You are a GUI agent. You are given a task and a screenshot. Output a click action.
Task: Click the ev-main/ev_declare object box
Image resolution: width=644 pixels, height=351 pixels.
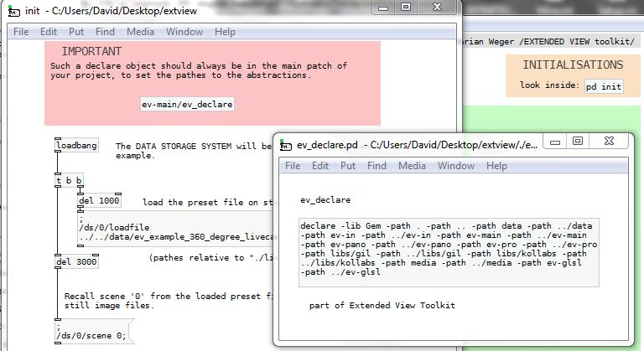(x=188, y=105)
